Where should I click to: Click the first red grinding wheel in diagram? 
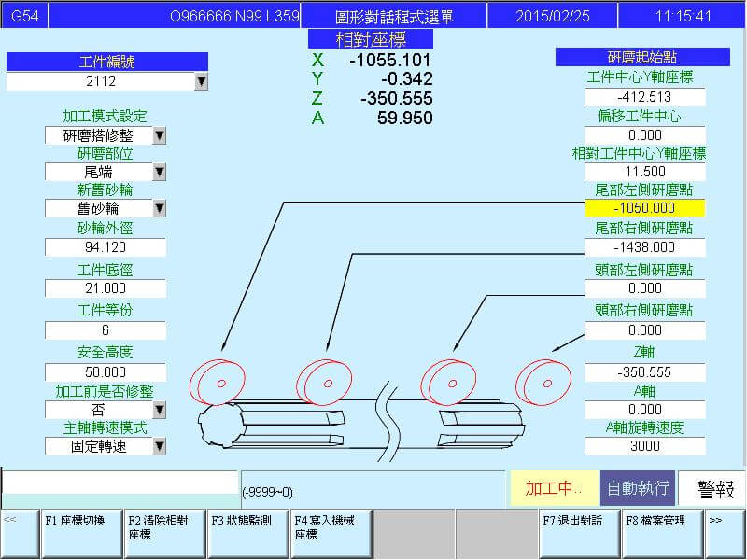tap(211, 382)
